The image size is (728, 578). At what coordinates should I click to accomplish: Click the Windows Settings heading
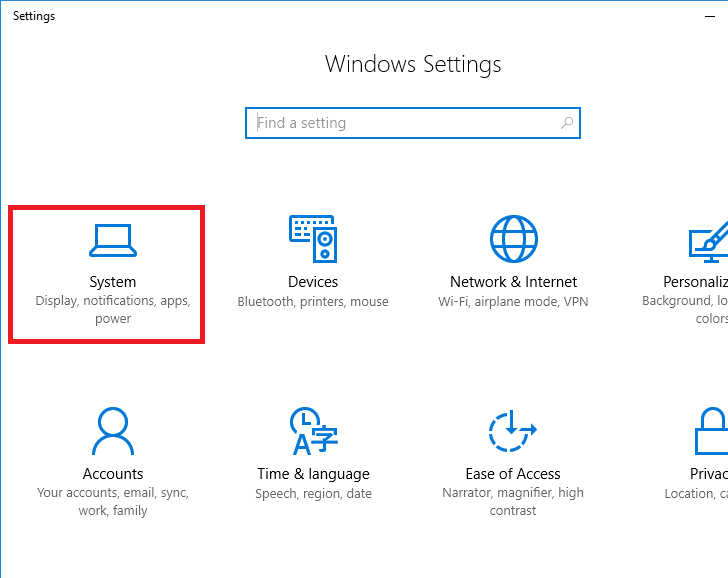point(413,64)
